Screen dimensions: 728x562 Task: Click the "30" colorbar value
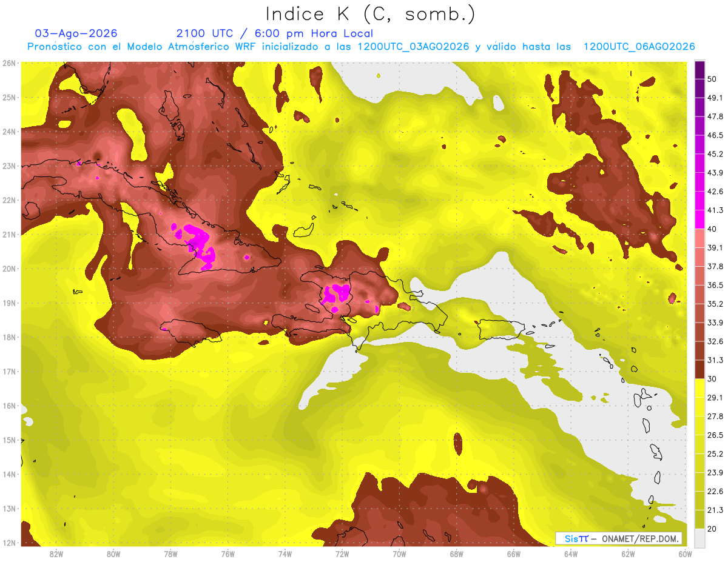712,379
